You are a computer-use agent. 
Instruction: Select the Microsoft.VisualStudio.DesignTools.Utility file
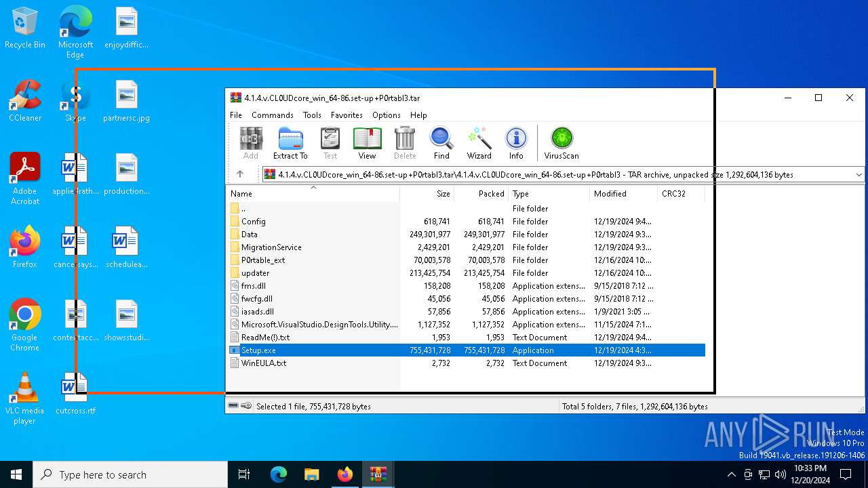pyautogui.click(x=467, y=325)
